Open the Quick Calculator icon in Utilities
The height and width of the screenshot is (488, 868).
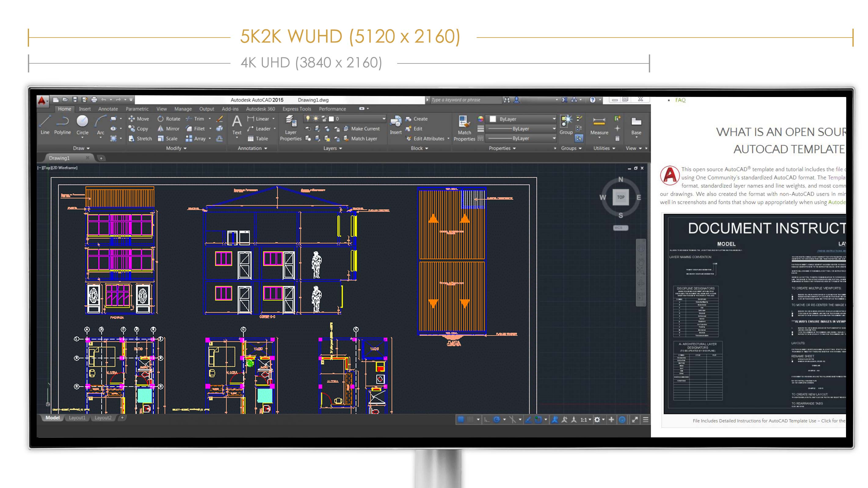click(617, 138)
